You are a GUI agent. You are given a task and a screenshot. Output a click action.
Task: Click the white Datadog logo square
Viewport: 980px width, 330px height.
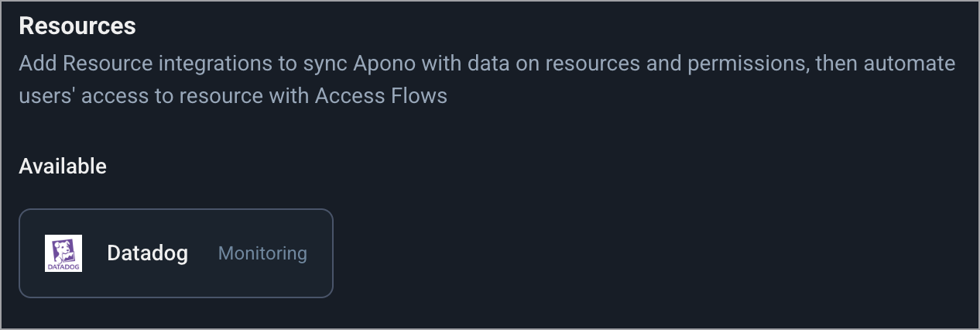click(63, 253)
